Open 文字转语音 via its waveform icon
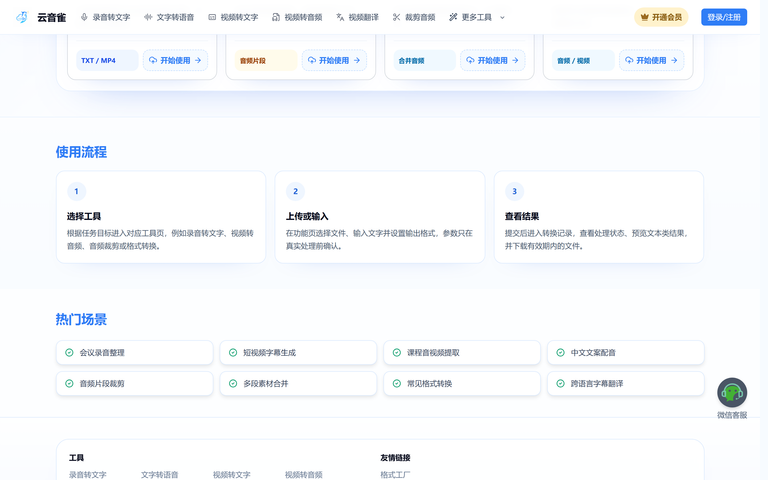Screen dimensions: 768x480 148,17
